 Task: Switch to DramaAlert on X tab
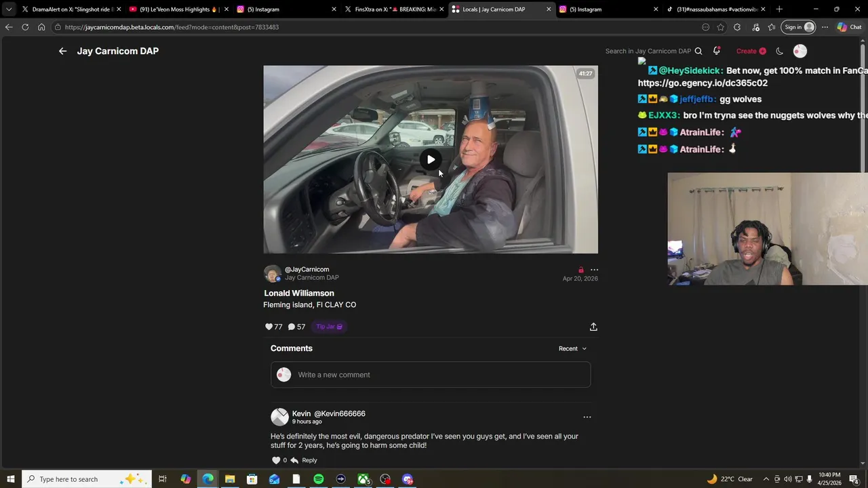tap(71, 9)
